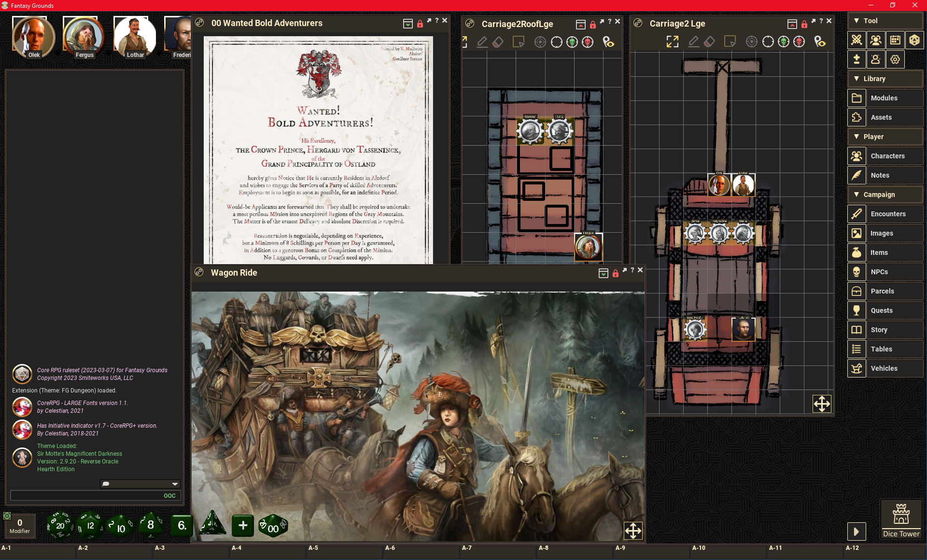This screenshot has height=560, width=927.
Task: Toggle the red lock on Wagon Ride window
Action: pyautogui.click(x=616, y=274)
